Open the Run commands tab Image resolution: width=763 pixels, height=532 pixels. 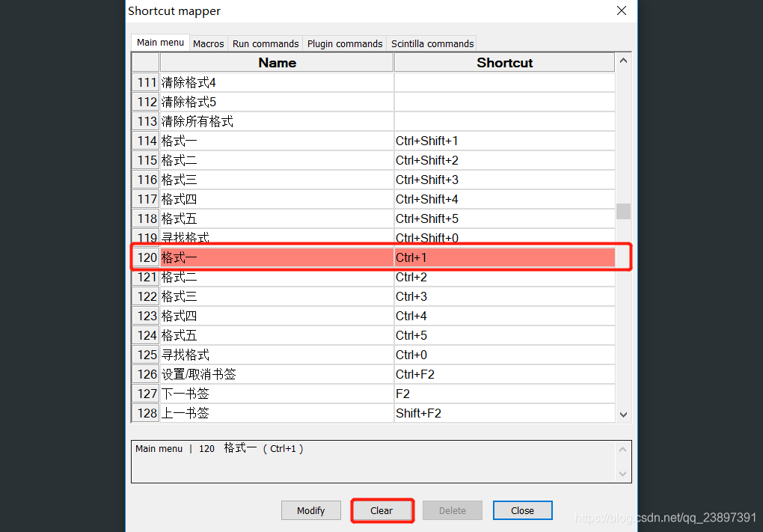click(x=266, y=44)
